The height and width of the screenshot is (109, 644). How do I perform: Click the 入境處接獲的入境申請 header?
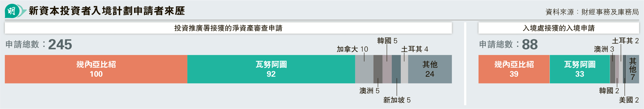(558, 28)
